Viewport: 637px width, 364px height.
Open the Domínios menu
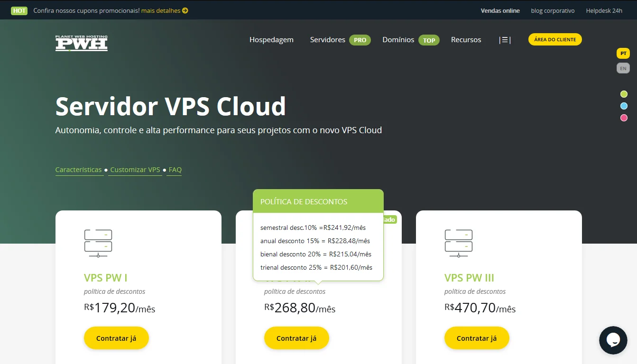(x=398, y=40)
